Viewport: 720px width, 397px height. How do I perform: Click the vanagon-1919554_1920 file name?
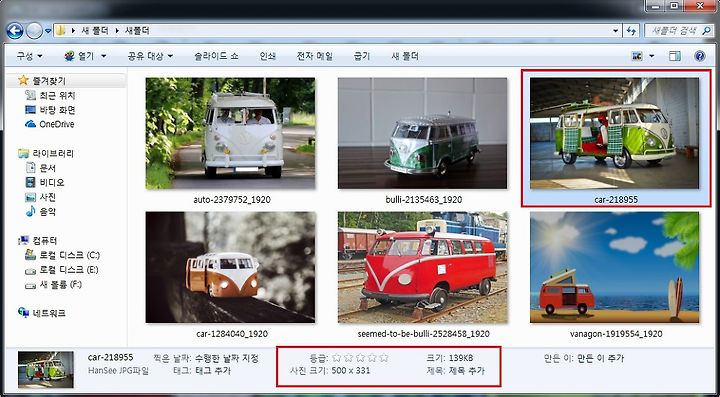coord(616,334)
